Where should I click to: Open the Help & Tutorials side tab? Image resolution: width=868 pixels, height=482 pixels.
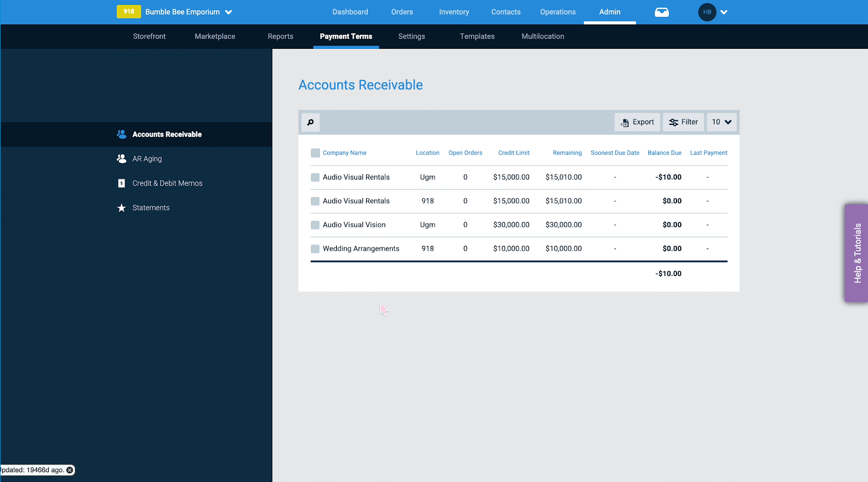tap(857, 253)
